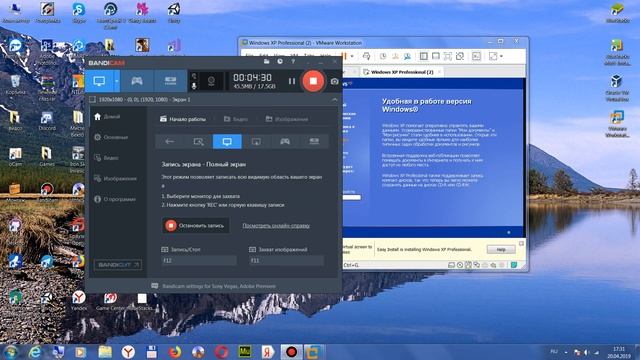
Task: Click the Запись/Стоп hotkey field F12
Action: click(x=199, y=260)
